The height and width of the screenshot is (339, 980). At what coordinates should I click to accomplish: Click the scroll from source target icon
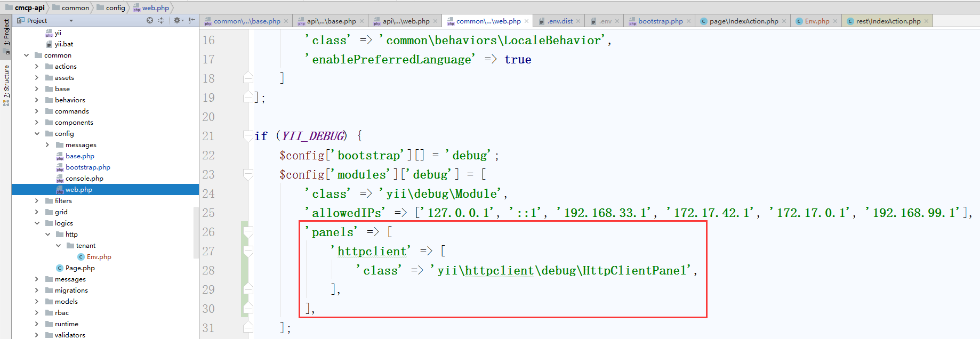[x=150, y=21]
